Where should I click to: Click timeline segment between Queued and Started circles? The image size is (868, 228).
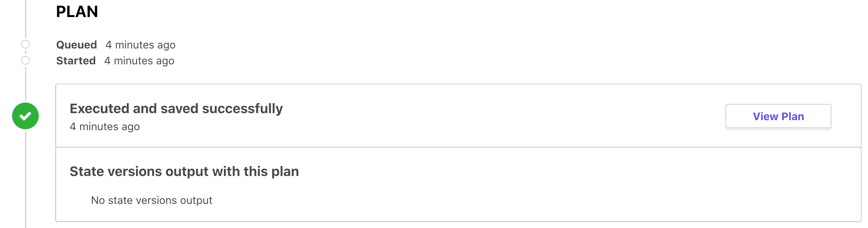[26, 53]
